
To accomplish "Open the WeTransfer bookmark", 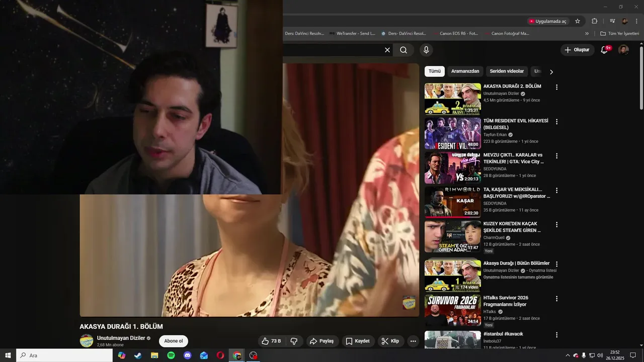I will coord(352,34).
